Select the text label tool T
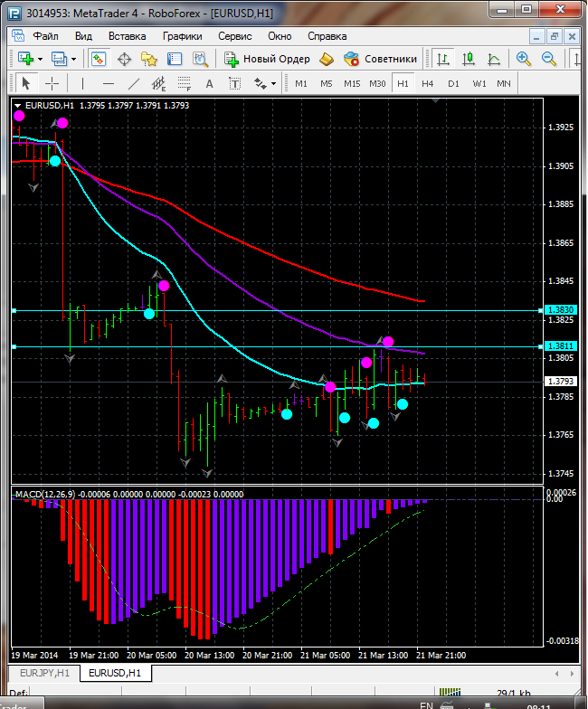Viewport: 588px width, 709px height. point(235,83)
